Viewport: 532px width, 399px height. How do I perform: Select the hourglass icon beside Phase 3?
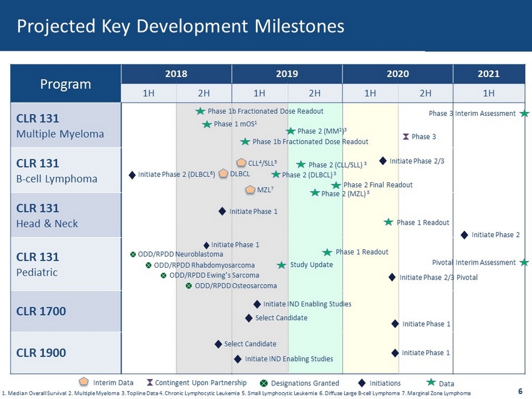406,136
